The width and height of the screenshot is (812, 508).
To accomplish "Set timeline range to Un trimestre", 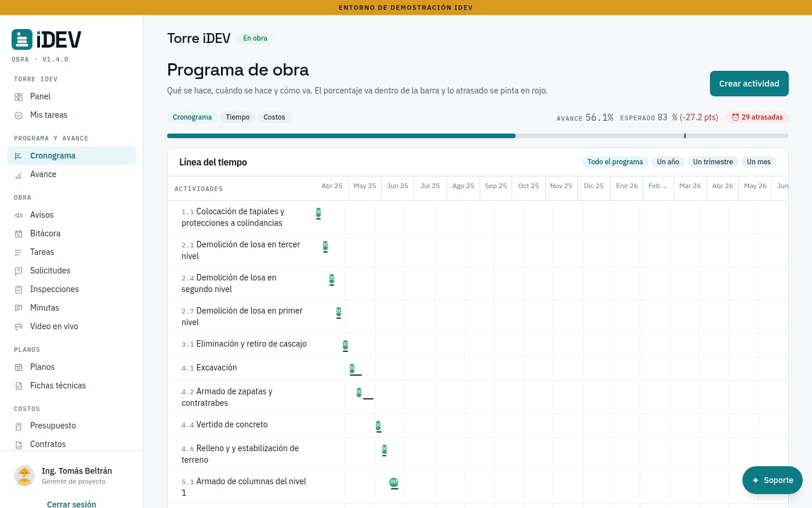I will [x=713, y=162].
